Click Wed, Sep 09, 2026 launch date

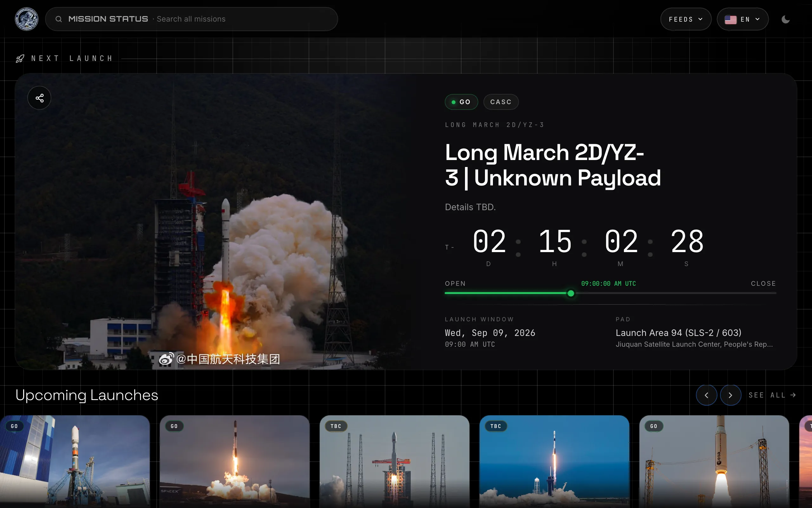tap(490, 333)
